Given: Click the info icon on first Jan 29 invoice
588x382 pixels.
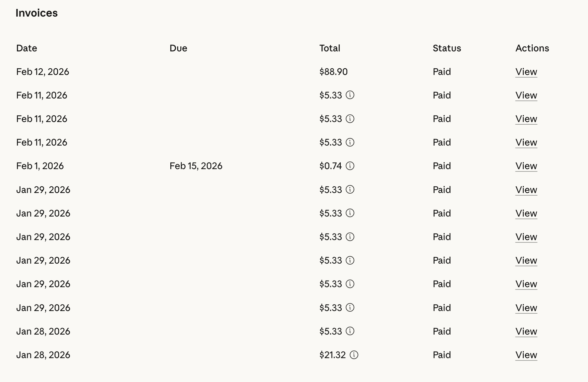Looking at the screenshot, I should (x=350, y=190).
